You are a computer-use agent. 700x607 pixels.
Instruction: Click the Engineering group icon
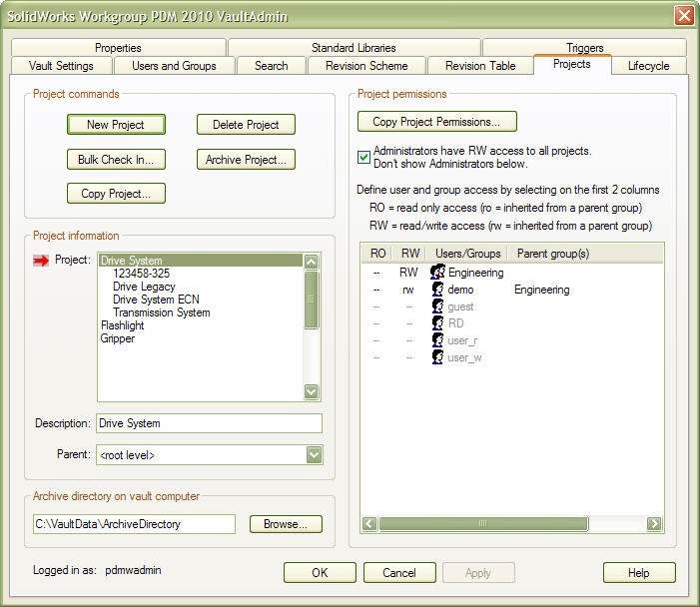coord(437,272)
